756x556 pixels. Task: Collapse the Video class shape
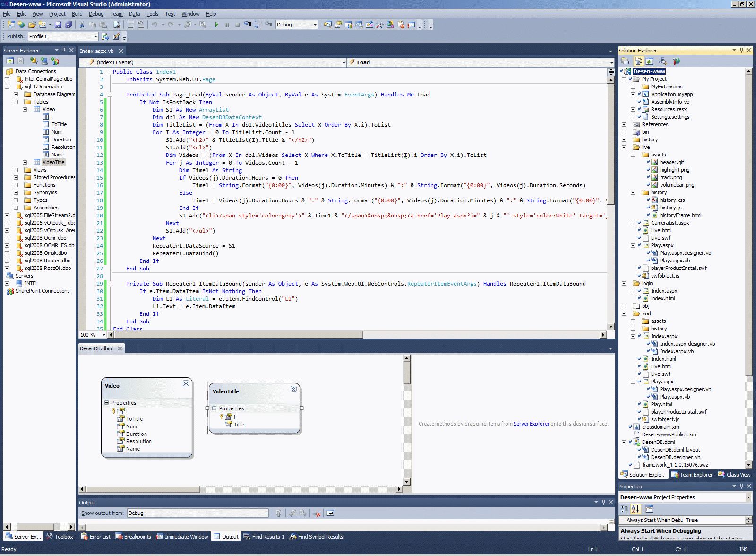click(186, 383)
